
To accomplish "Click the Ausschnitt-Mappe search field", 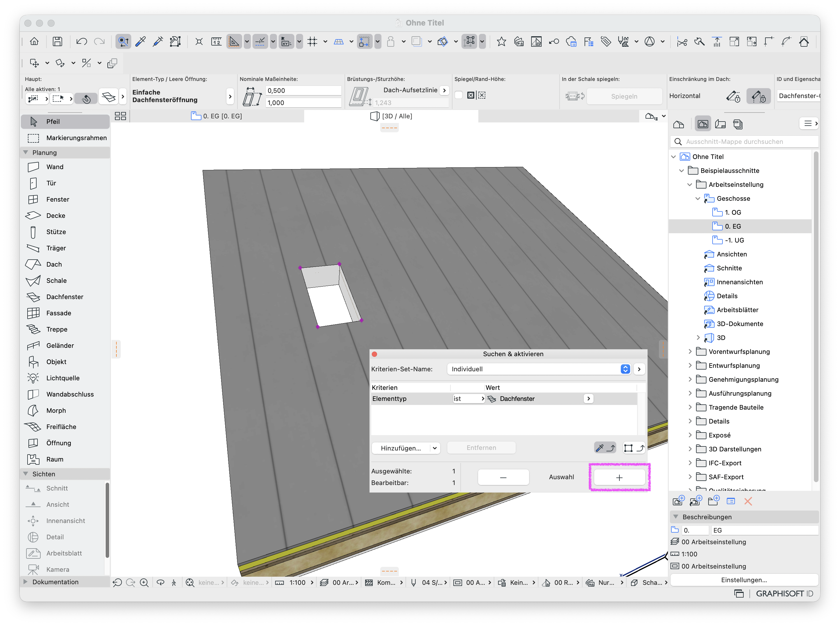I will coord(745,142).
